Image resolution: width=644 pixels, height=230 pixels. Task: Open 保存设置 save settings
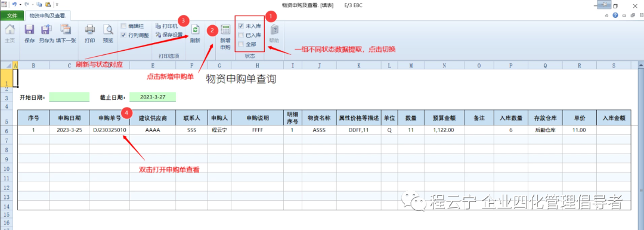tap(169, 35)
